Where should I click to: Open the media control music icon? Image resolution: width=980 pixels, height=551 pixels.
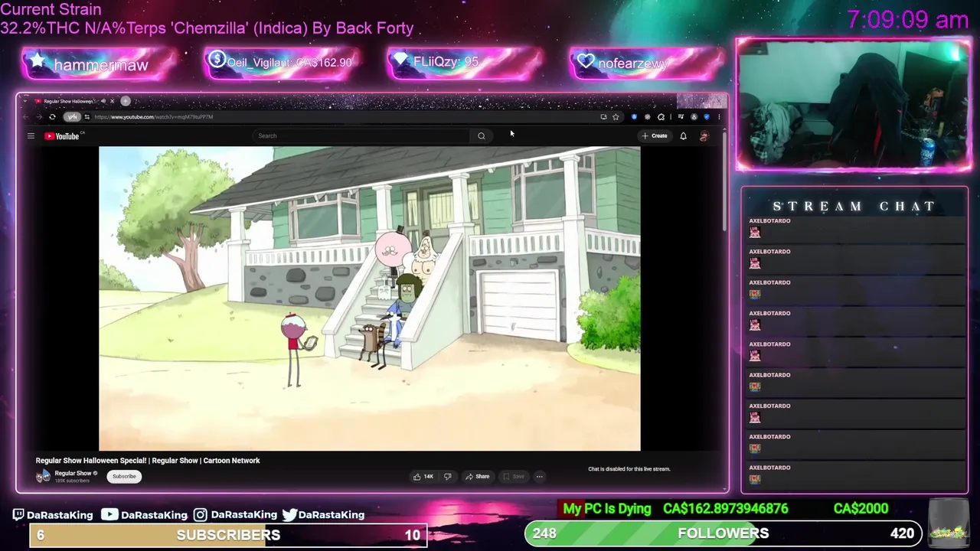coord(680,117)
